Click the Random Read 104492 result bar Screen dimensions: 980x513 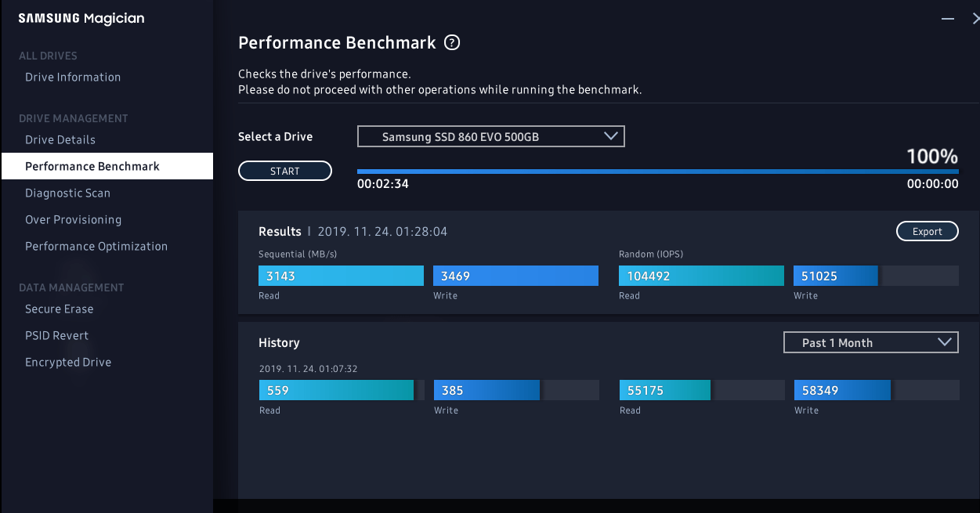point(701,276)
